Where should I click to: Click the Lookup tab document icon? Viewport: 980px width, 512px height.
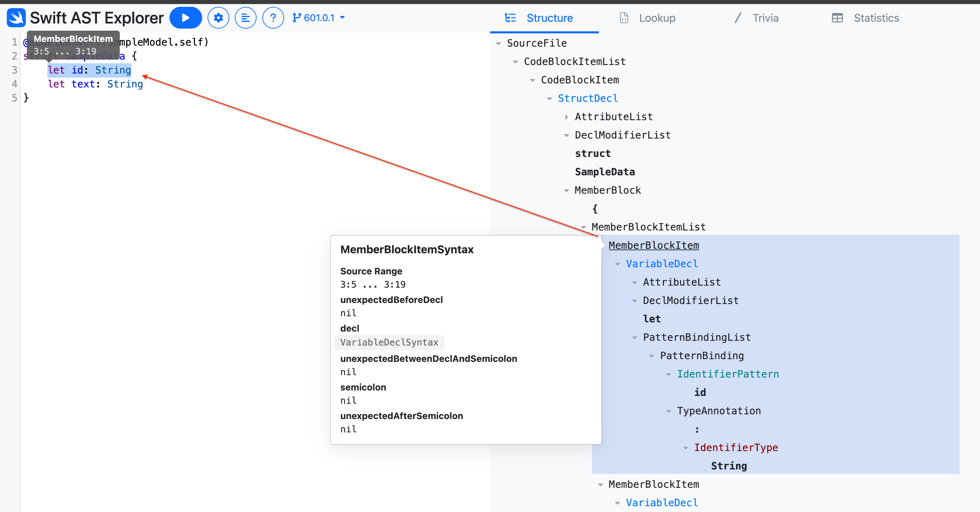pos(624,18)
